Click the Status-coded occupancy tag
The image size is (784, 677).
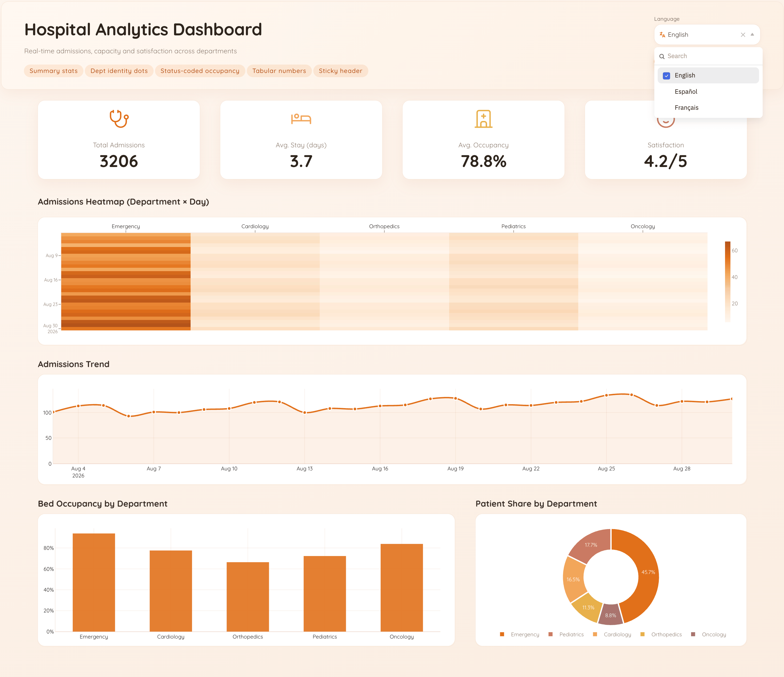(200, 71)
